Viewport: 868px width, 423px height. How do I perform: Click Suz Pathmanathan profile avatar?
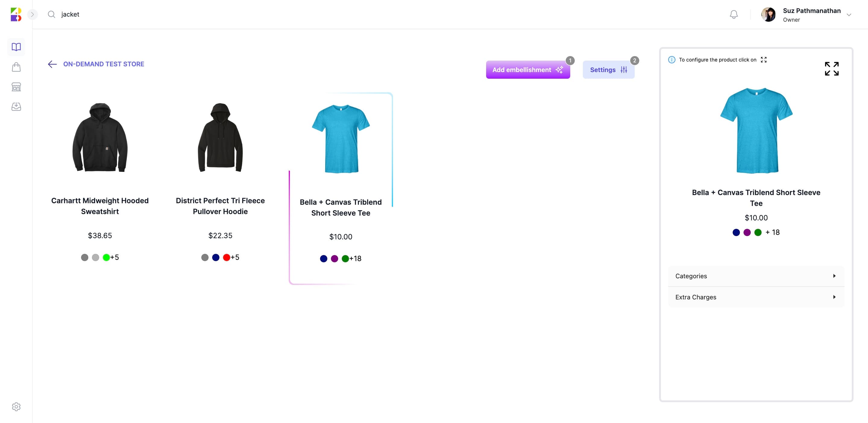pyautogui.click(x=768, y=14)
